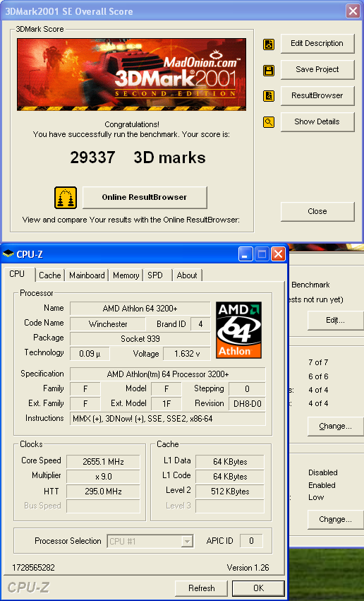
Task: Click the Low text in 3DMark window
Action: point(316,497)
